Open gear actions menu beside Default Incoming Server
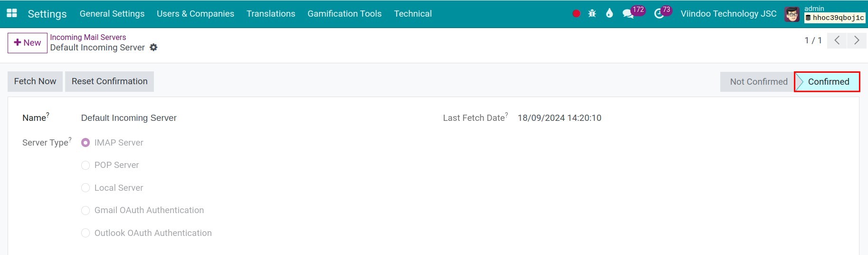 pyautogui.click(x=153, y=48)
